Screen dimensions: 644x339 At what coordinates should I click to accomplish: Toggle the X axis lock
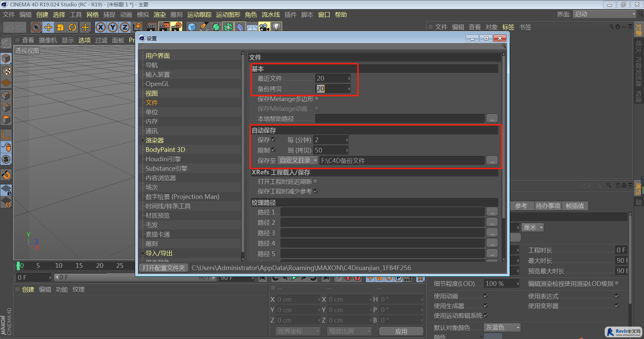(100, 27)
